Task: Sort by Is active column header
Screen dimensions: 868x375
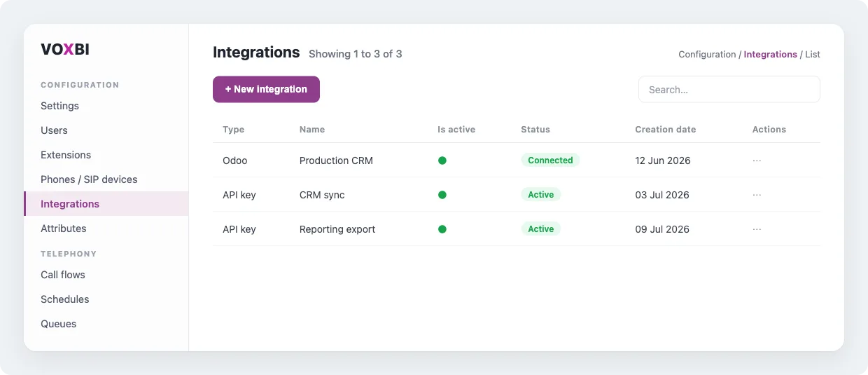Action: (456, 130)
